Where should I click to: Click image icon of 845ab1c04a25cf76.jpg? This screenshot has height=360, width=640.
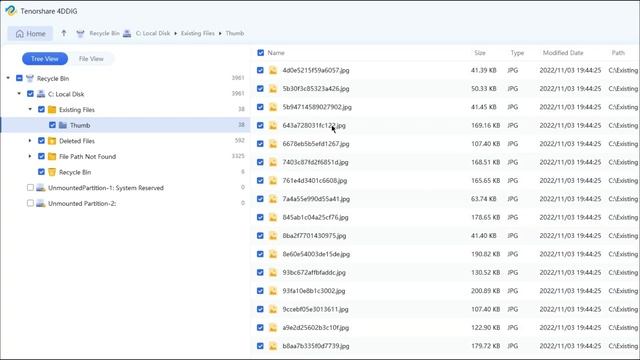[273, 217]
